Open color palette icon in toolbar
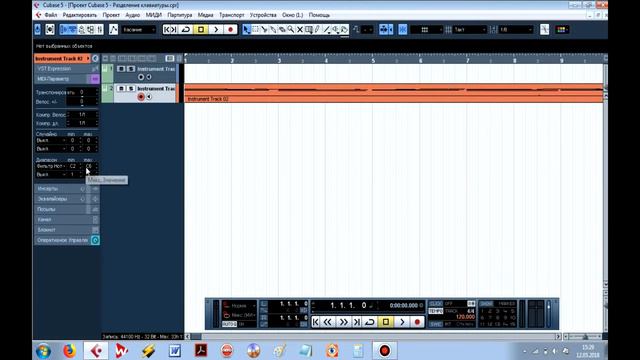This screenshot has height=360, width=640. (562, 29)
